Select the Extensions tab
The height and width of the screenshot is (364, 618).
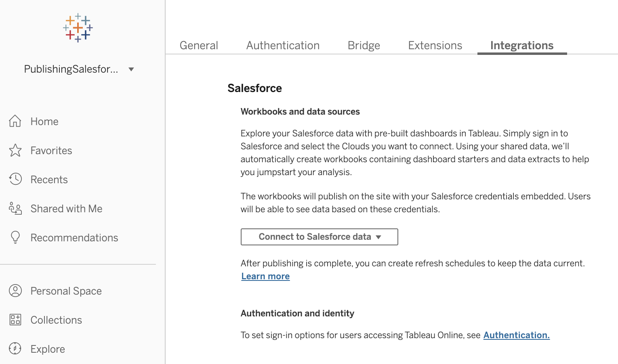[435, 46]
